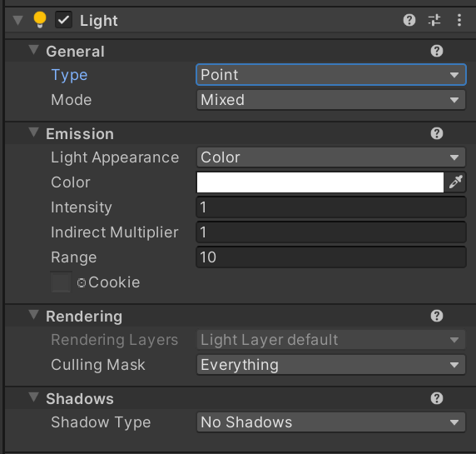Collapse the Shadows section
Screen dimensions: 476x454
(x=33, y=397)
